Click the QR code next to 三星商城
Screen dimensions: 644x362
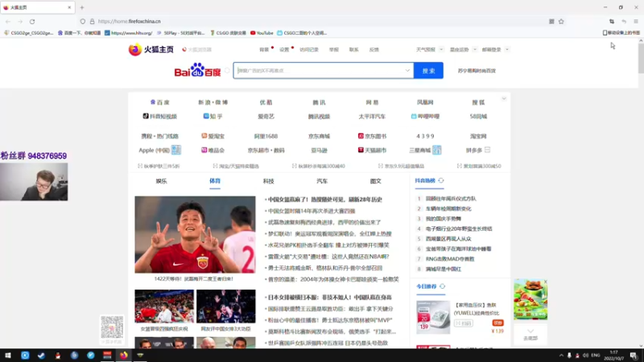pos(436,150)
